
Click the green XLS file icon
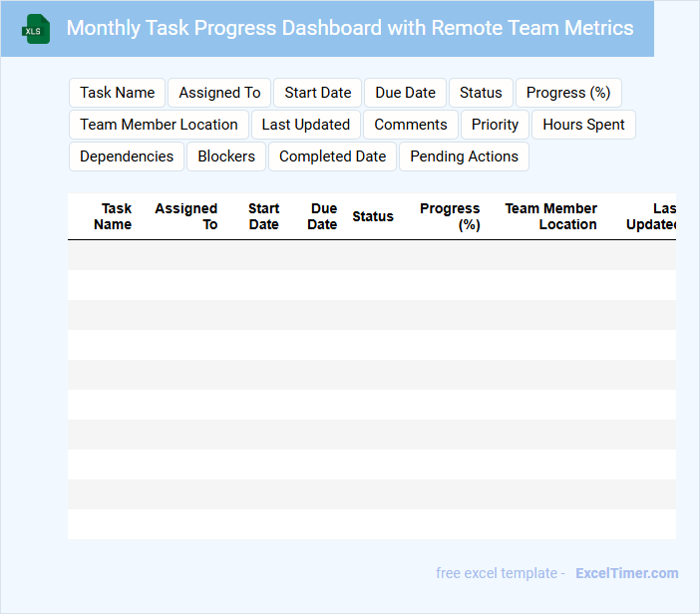(36, 29)
